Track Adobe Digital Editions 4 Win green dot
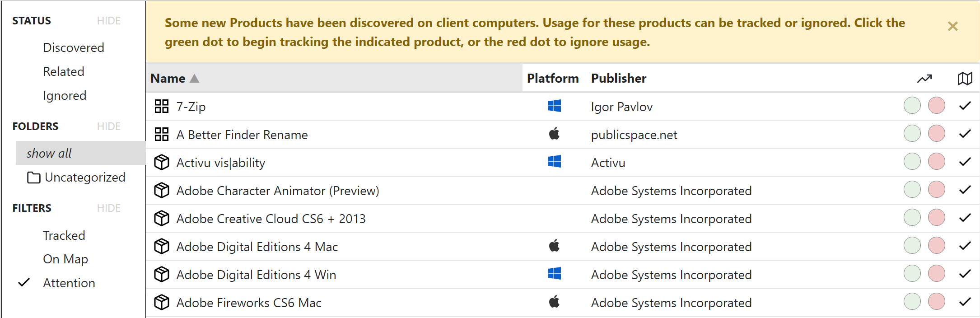Viewport: 980px width, 318px height. [x=912, y=274]
